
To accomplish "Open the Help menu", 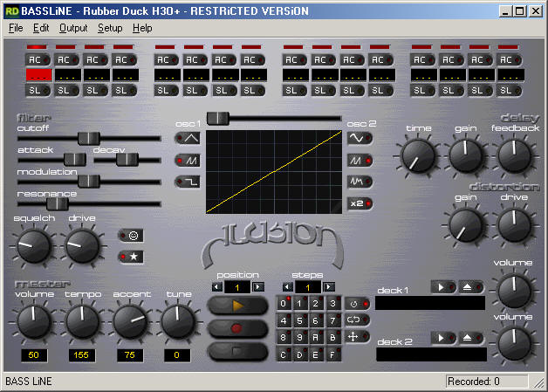I will point(142,28).
